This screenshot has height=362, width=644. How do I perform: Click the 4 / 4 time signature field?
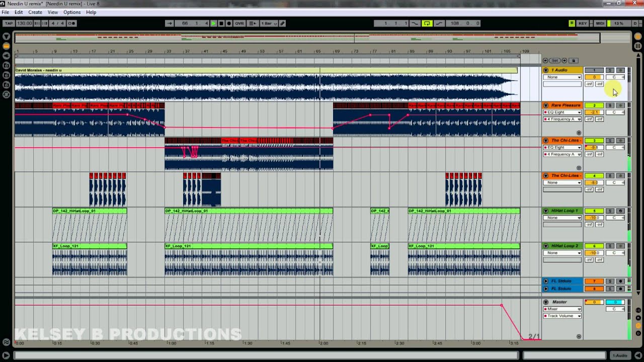[x=58, y=23]
